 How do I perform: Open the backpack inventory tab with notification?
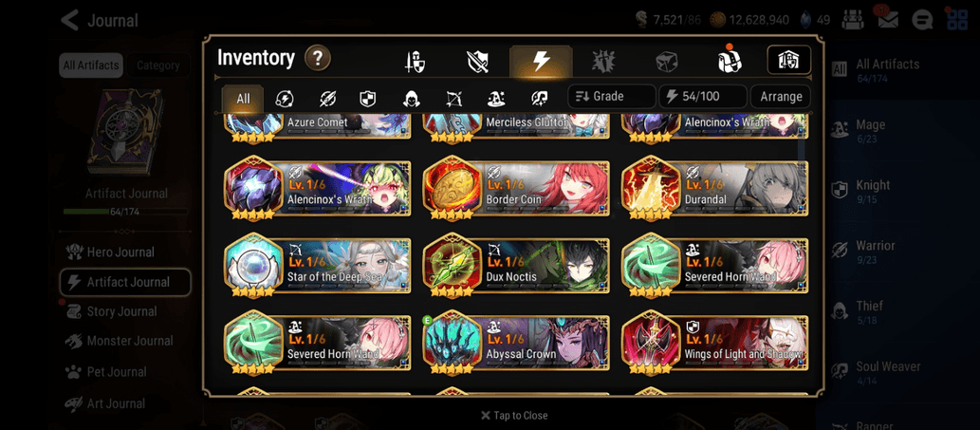(729, 62)
